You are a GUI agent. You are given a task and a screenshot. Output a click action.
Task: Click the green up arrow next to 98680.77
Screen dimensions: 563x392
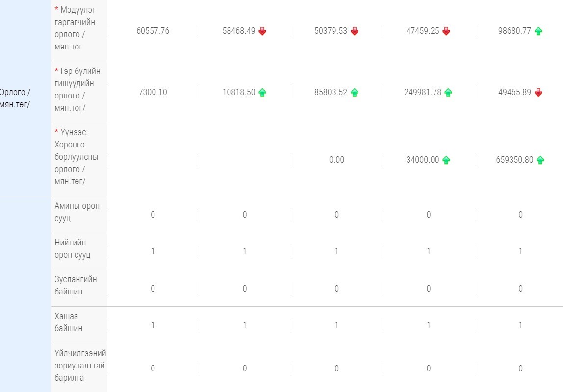coord(538,31)
